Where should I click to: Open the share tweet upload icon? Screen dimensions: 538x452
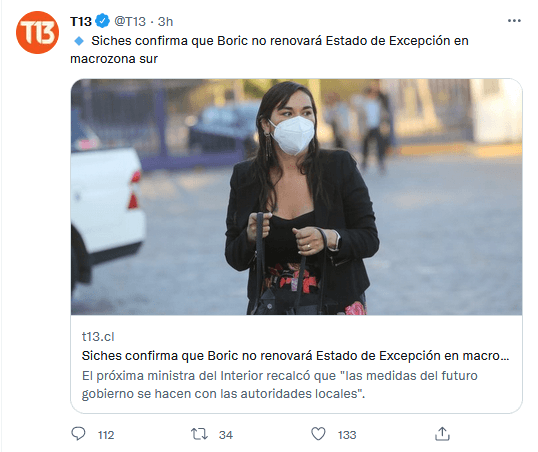tap(442, 434)
